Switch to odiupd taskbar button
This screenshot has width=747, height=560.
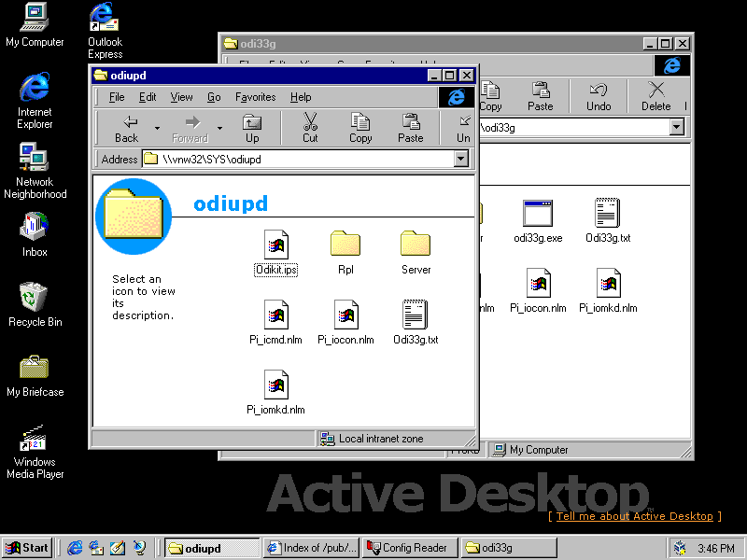click(x=212, y=548)
